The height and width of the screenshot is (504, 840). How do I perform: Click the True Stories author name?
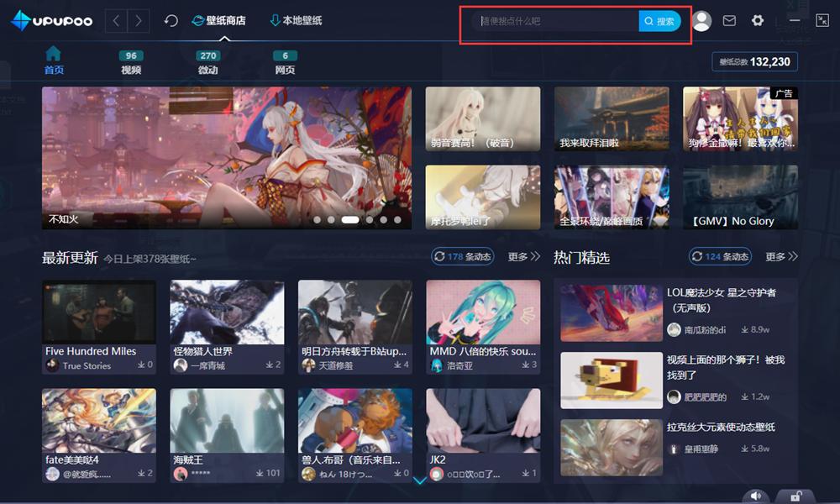87,365
